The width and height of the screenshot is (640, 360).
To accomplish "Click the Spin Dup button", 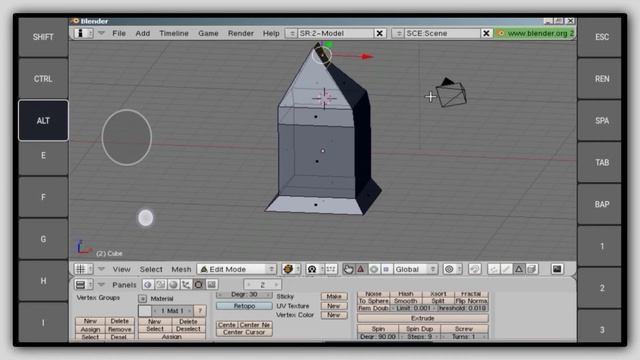I will [x=419, y=329].
